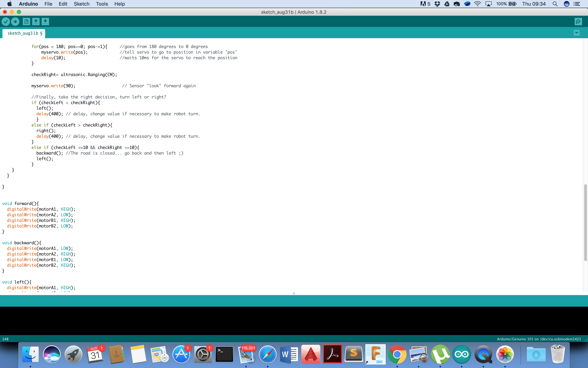Click 'checkRight= ultrasonic.Ranging(CM);' line
The height and width of the screenshot is (368, 588).
pos(74,74)
